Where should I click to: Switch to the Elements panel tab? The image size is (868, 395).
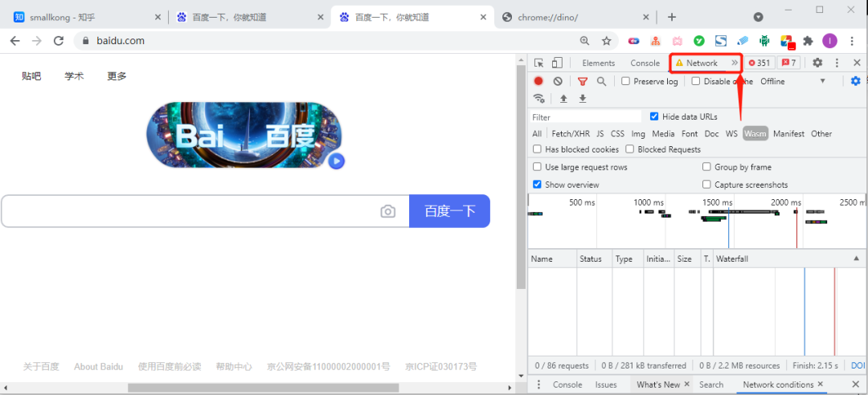[x=599, y=63]
